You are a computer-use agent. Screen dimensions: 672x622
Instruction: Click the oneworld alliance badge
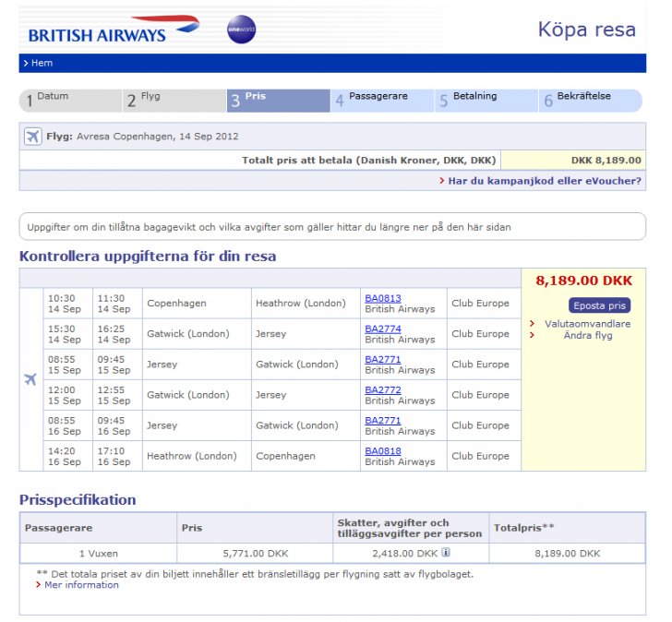[x=241, y=30]
